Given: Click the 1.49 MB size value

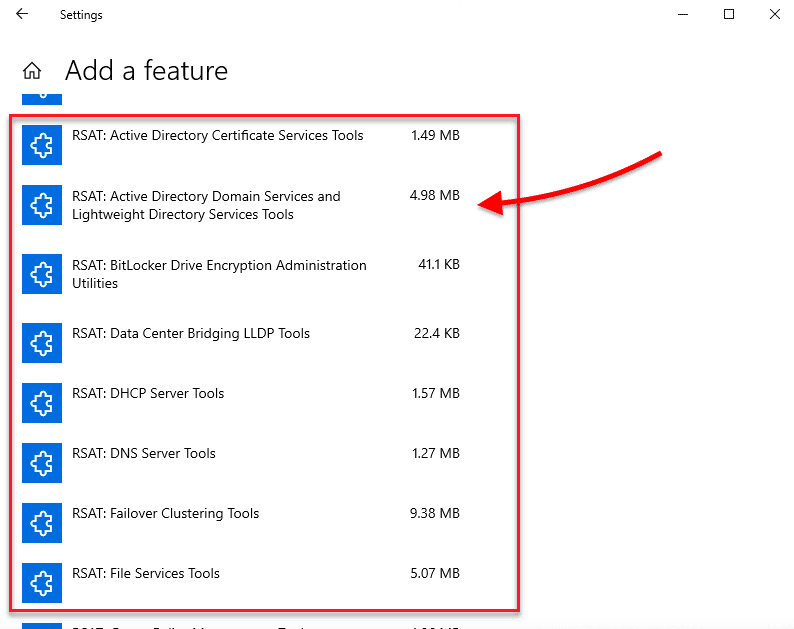Looking at the screenshot, I should (x=435, y=135).
